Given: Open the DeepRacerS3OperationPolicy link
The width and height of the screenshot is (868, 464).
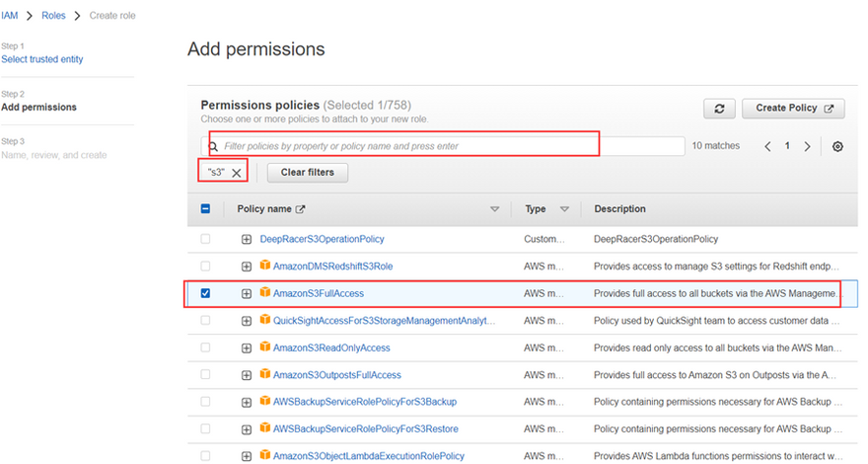Looking at the screenshot, I should pyautogui.click(x=323, y=239).
